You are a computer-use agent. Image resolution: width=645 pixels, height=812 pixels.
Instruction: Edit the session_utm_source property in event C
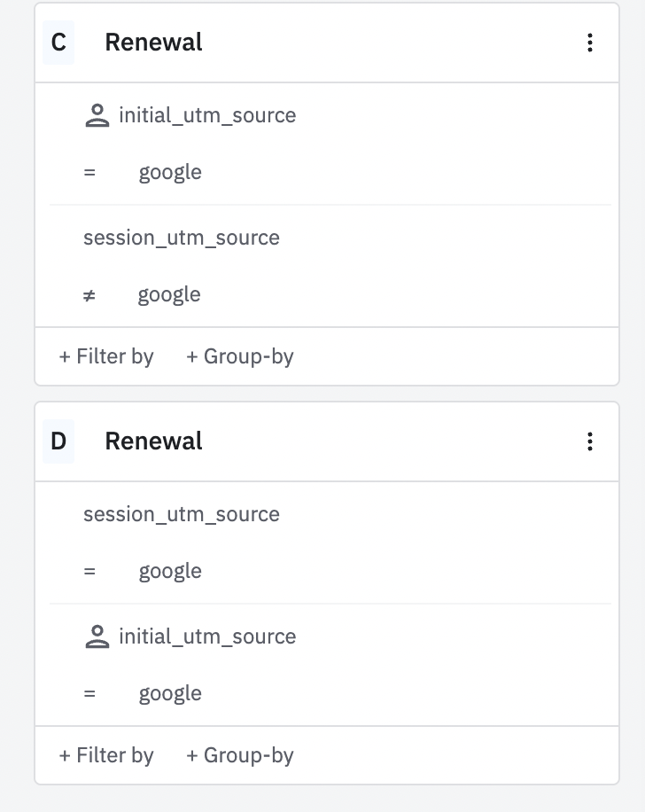182,238
